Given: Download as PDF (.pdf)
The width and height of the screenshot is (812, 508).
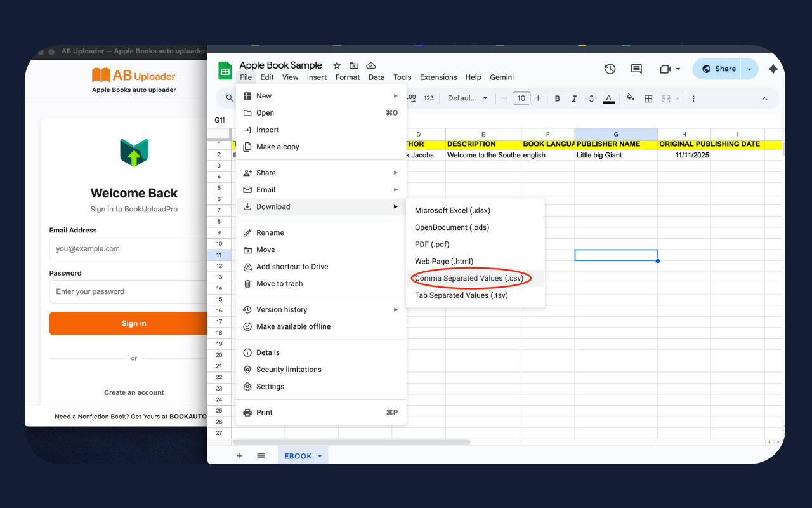Looking at the screenshot, I should (x=475, y=244).
